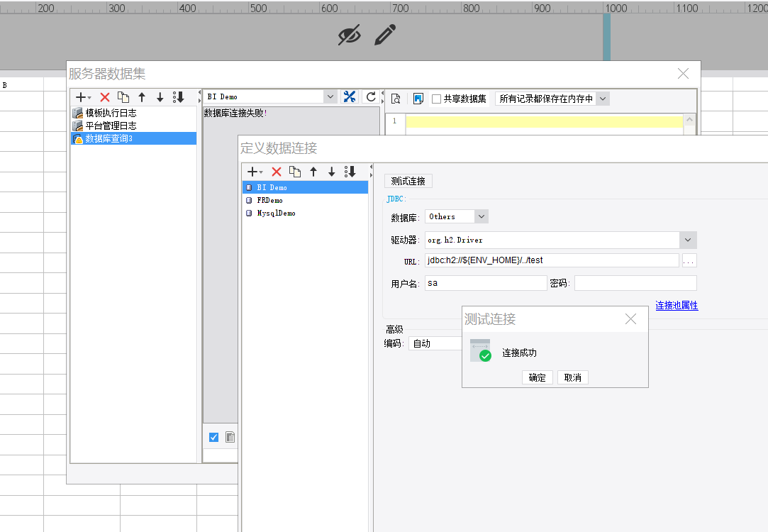This screenshot has height=532, width=768.
Task: Click the 连接成功 message text
Action: 519,353
